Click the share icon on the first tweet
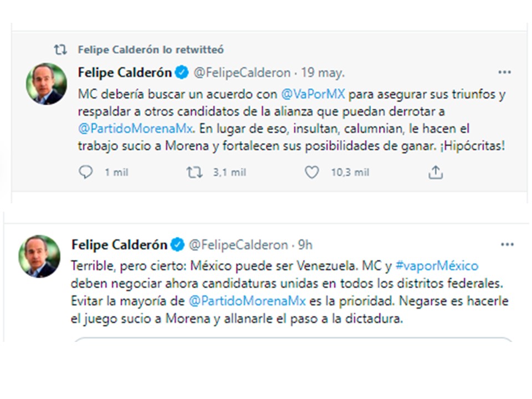The width and height of the screenshot is (532, 399). [x=436, y=173]
